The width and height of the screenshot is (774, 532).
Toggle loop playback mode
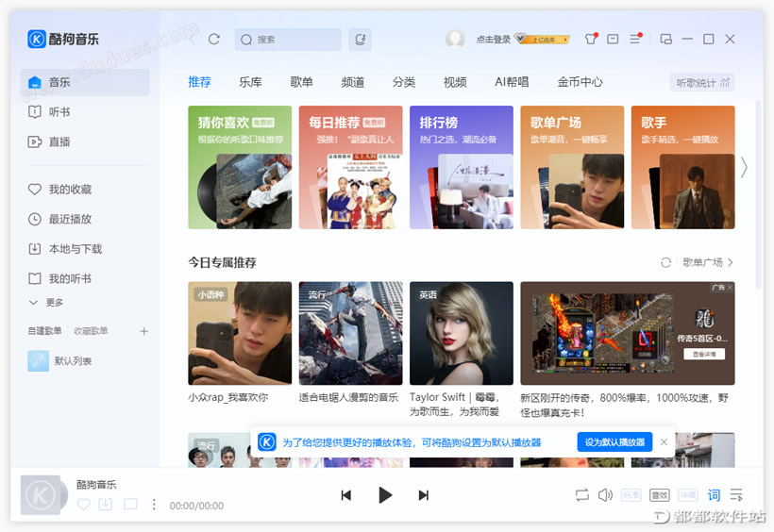click(582, 495)
